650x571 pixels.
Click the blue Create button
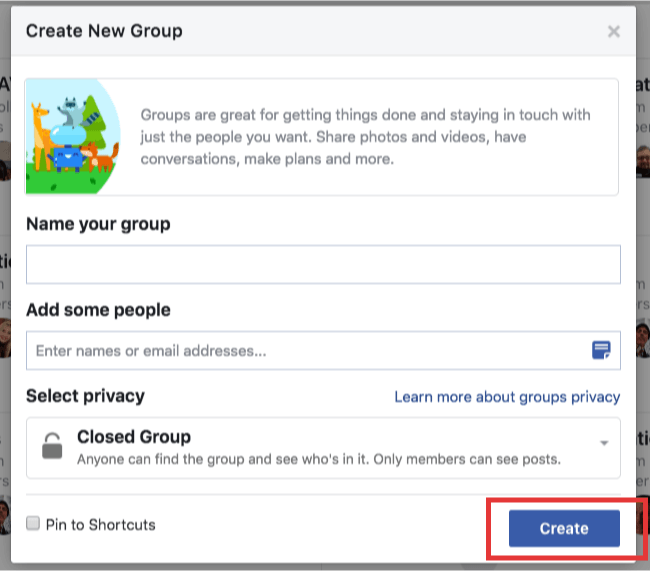[x=564, y=528]
